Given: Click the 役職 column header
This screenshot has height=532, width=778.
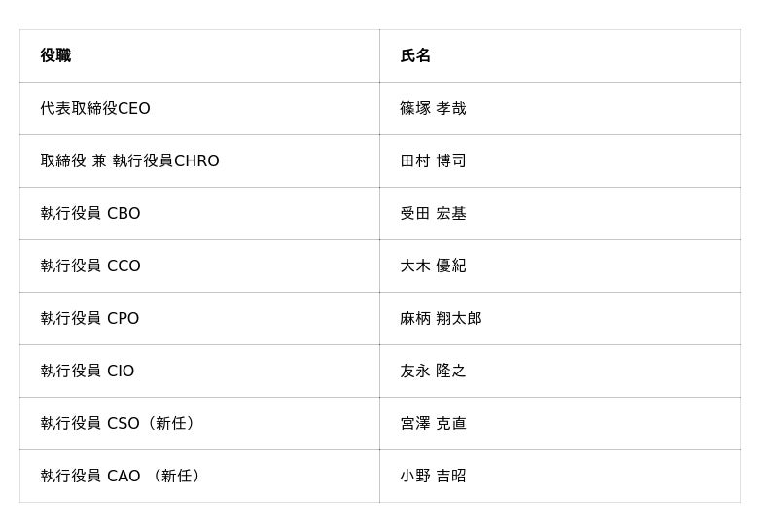Looking at the screenshot, I should 55,56.
